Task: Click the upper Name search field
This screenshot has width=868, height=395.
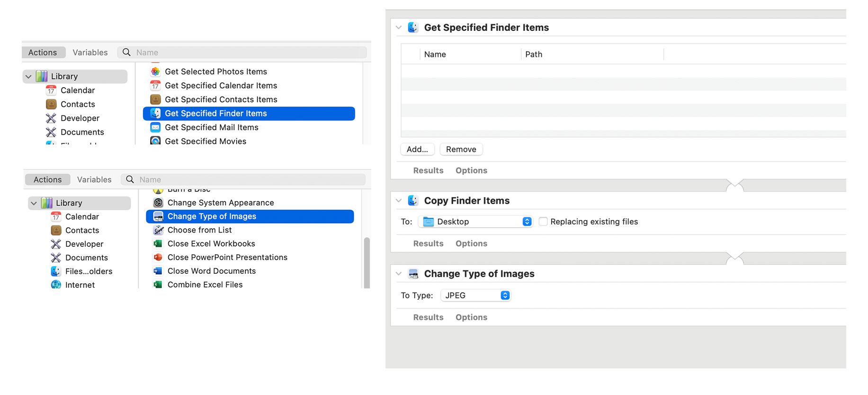Action: (242, 53)
